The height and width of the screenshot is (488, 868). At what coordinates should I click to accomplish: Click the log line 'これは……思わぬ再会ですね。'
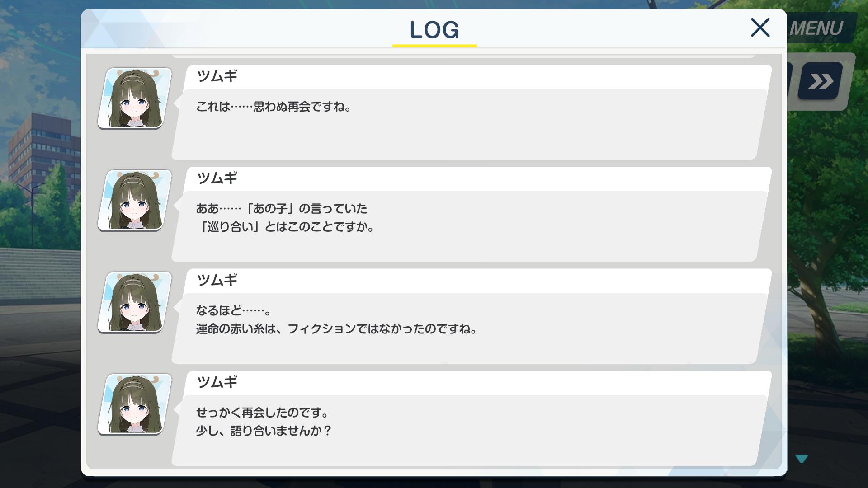click(x=274, y=107)
